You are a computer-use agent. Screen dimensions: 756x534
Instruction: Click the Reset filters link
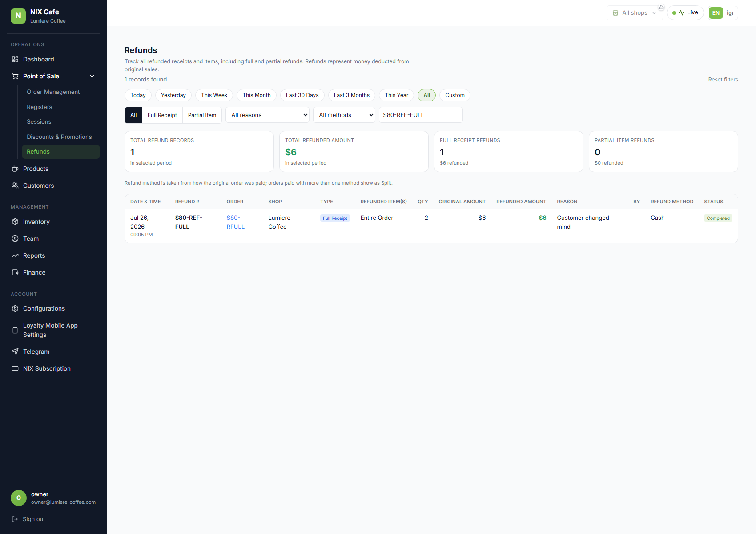coord(723,80)
